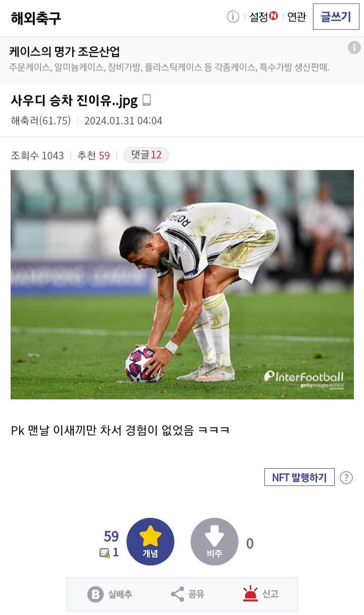Image resolution: width=364 pixels, height=615 pixels.
Task: Jump to comments via 댓글 12 pill
Action: click(146, 155)
